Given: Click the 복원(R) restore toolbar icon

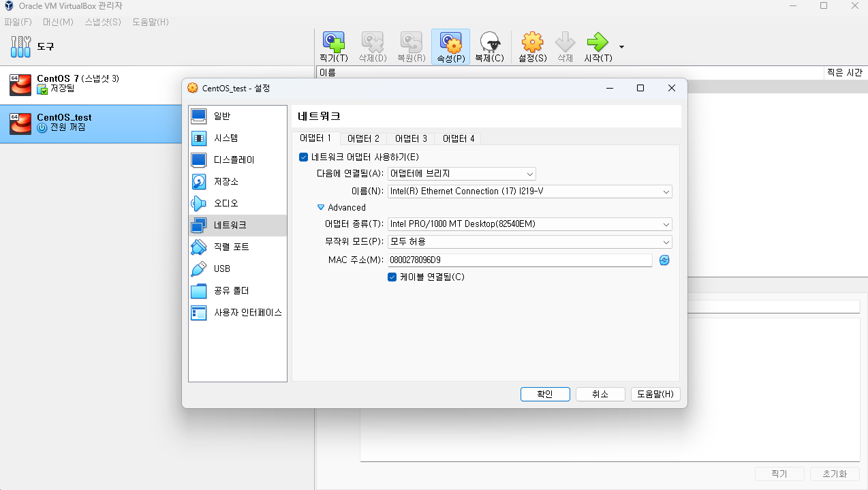Looking at the screenshot, I should pos(412,42).
